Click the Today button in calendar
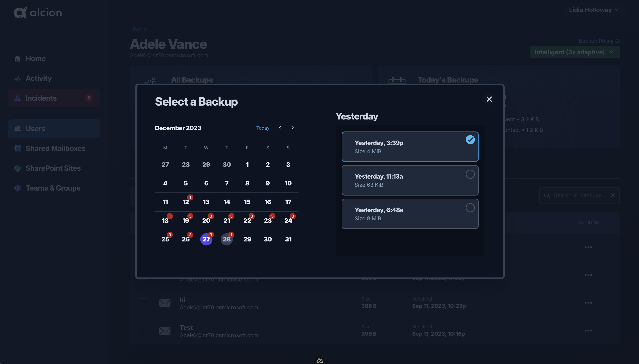The width and height of the screenshot is (639, 364). [263, 128]
